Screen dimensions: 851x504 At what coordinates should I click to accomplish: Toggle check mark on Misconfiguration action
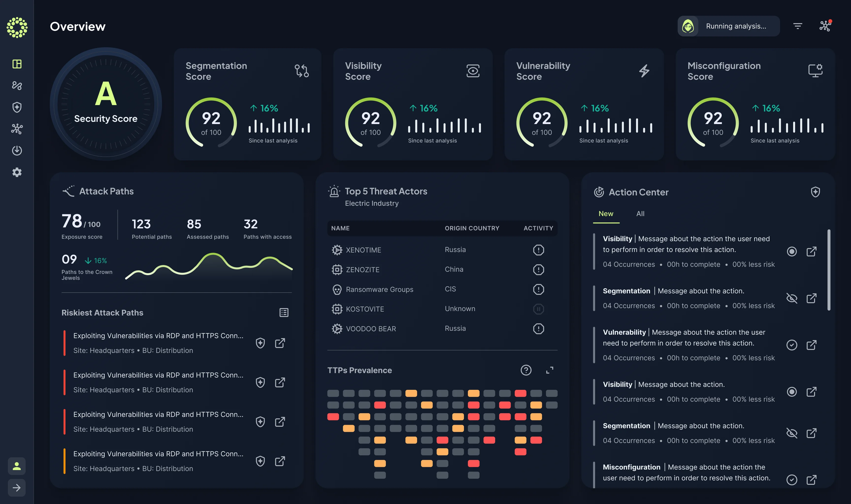(792, 480)
